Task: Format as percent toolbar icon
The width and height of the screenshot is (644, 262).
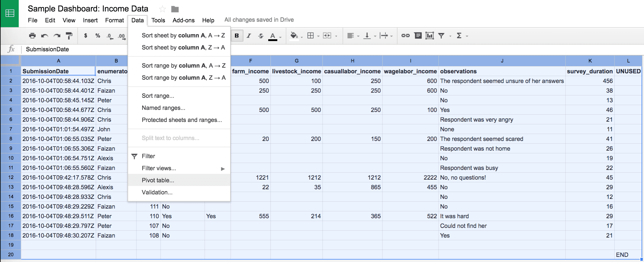Action: pyautogui.click(x=98, y=36)
